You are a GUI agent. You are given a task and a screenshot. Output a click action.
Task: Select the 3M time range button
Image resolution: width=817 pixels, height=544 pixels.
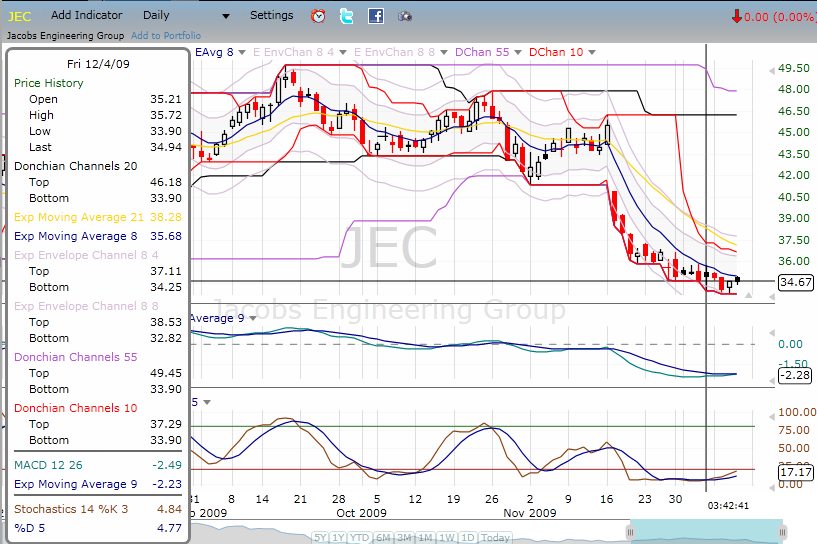pyautogui.click(x=404, y=537)
